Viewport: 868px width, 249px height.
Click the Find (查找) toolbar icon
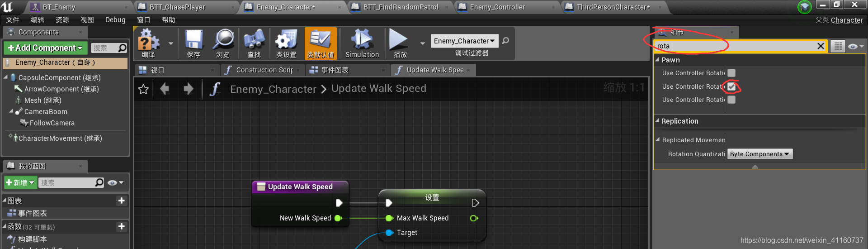254,43
